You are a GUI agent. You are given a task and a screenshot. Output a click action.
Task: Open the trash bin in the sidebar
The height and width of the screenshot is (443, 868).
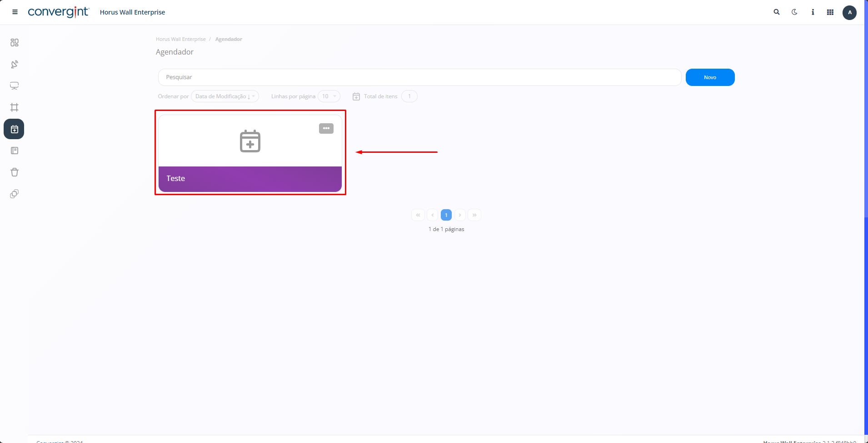tap(15, 172)
